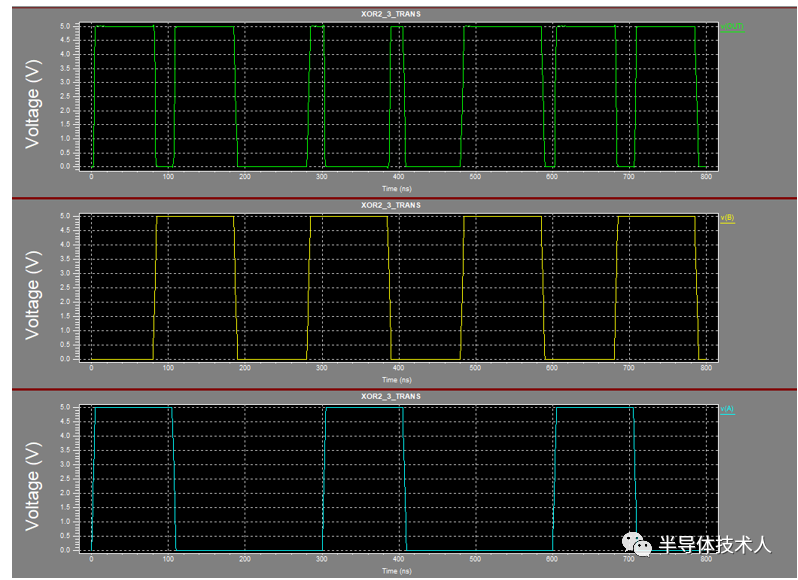Viewport: 798px width, 580px height.
Task: Select the cyan v(A) legend label
Action: point(727,409)
